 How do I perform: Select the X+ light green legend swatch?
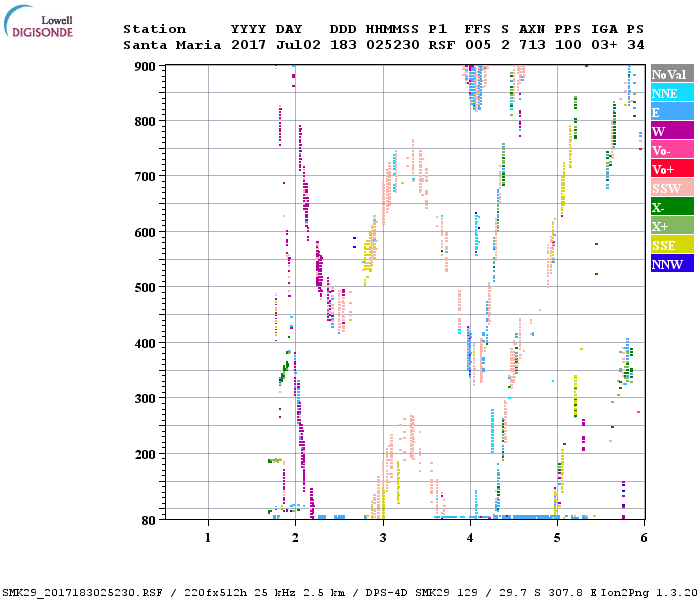point(672,226)
